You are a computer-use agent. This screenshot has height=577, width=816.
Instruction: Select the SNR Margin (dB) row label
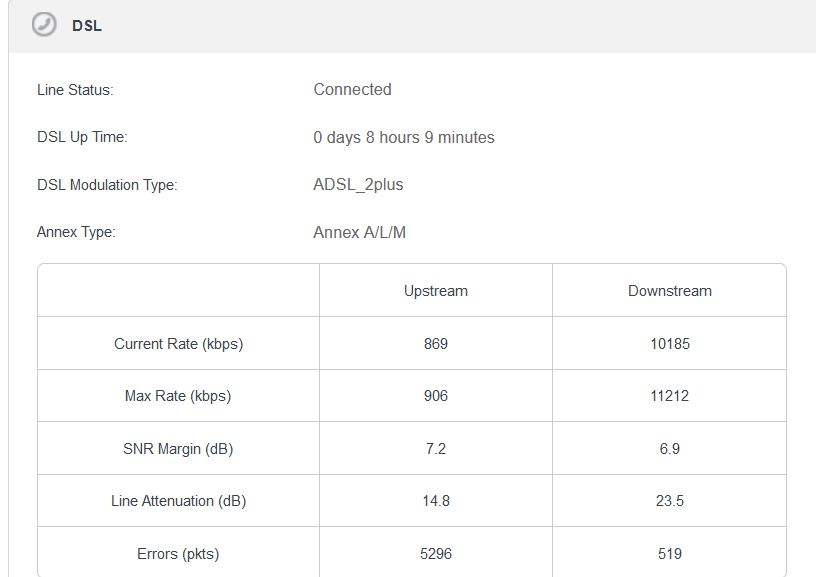click(178, 449)
